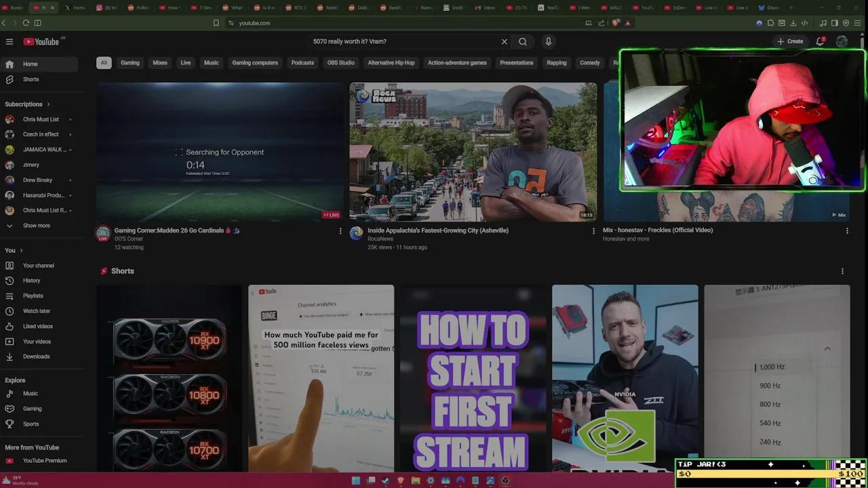Open the RocaNews channel avatar

click(357, 234)
